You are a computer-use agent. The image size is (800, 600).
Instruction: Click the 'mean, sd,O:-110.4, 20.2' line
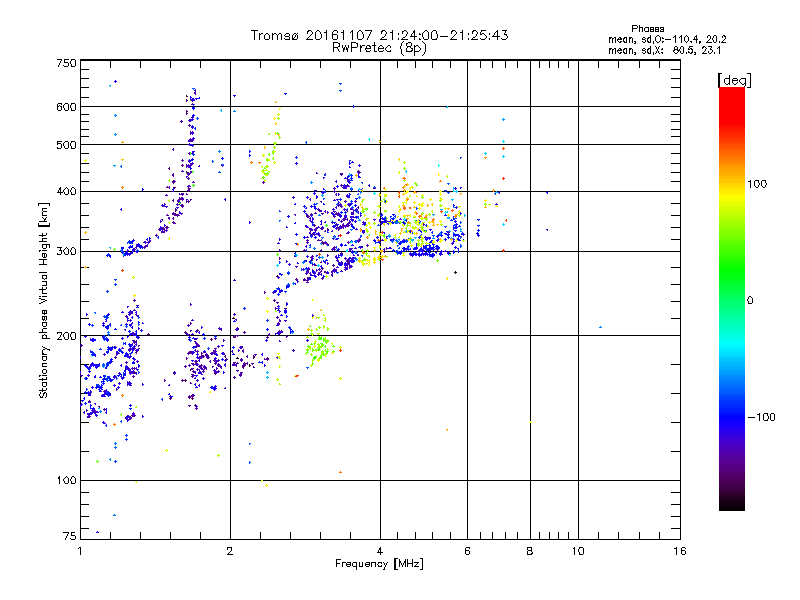[667, 39]
